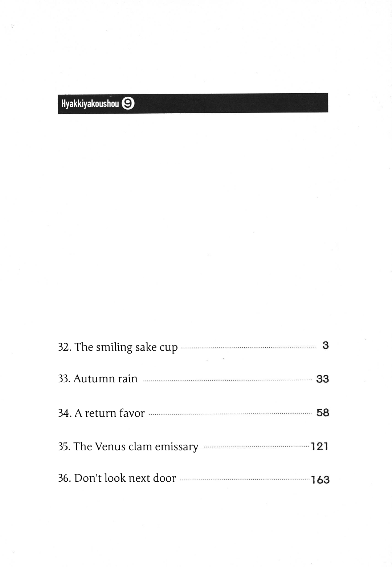Click the dotted leader after sake cup
Image resolution: width=392 pixels, height=567 pixels.
[248, 348]
